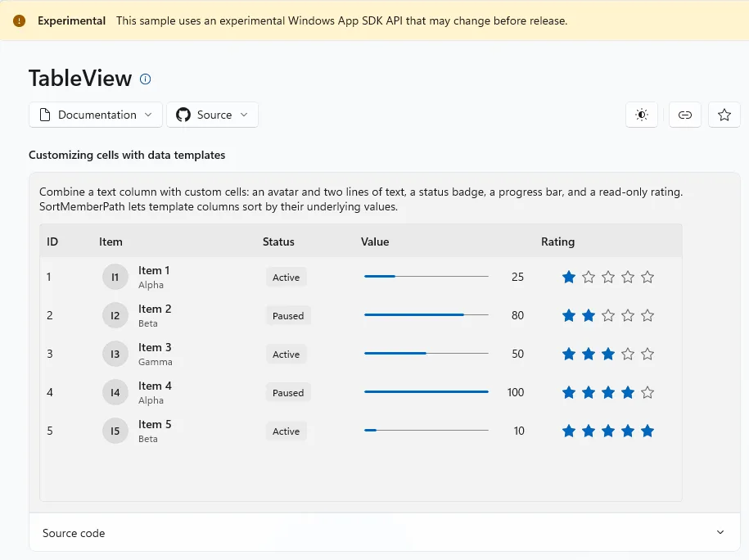Click the Experimental warning icon
Viewport: 749px width, 560px height.
point(19,20)
